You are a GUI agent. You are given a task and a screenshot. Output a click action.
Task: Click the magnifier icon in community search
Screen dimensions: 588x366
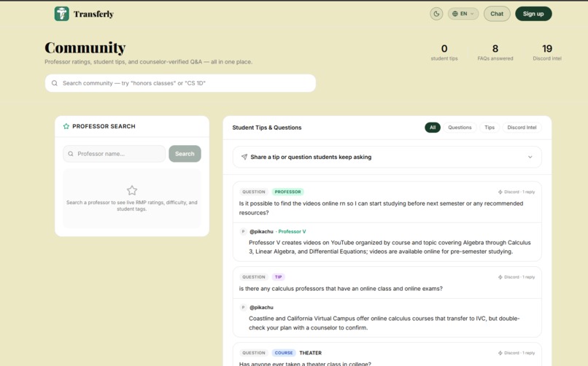pos(55,83)
